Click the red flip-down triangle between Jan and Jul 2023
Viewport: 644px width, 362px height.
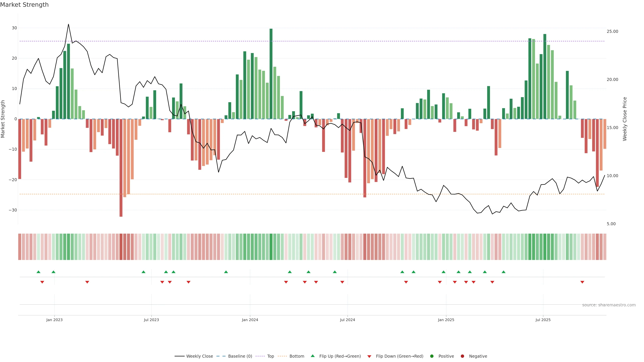[x=87, y=282]
